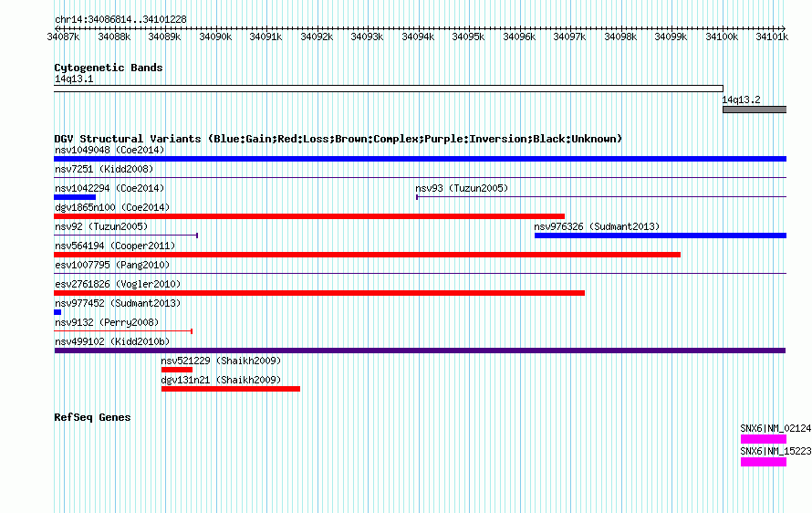Click the chr14:34086814..34101228 coordinate text
This screenshot has width=812, height=513.
pyautogui.click(x=120, y=19)
